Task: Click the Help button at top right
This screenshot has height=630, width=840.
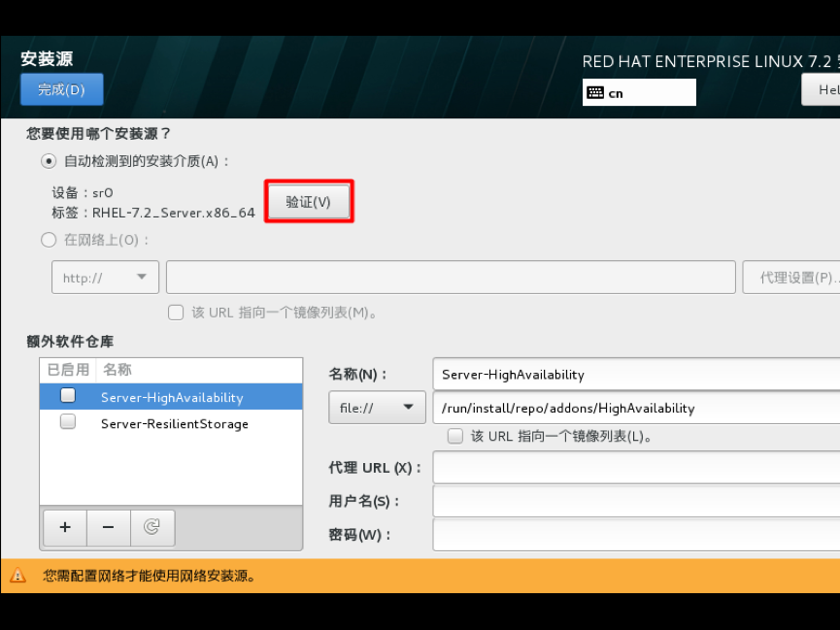Action: point(821,89)
